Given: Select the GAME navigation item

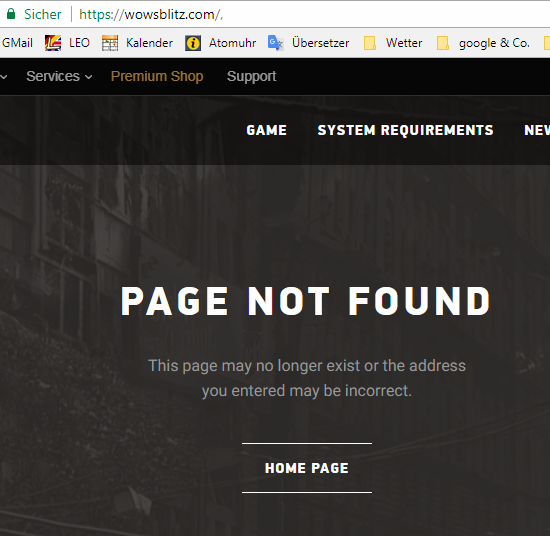Looking at the screenshot, I should coord(267,130).
